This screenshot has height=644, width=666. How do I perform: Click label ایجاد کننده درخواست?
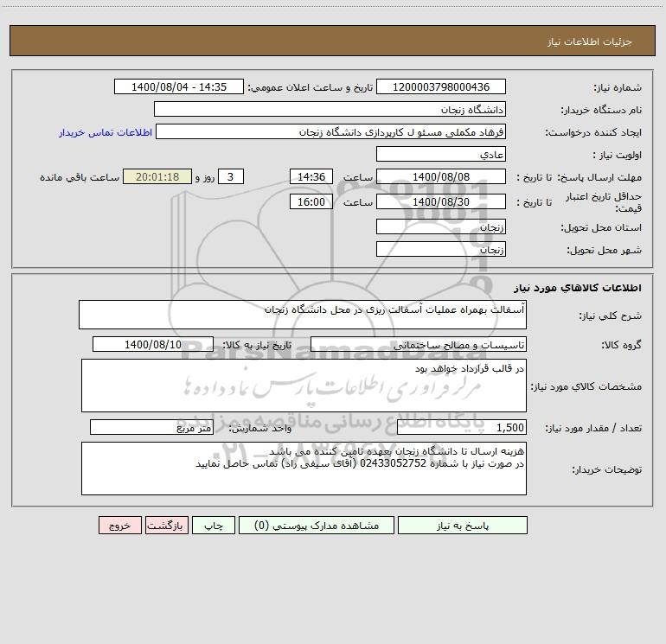pos(593,132)
